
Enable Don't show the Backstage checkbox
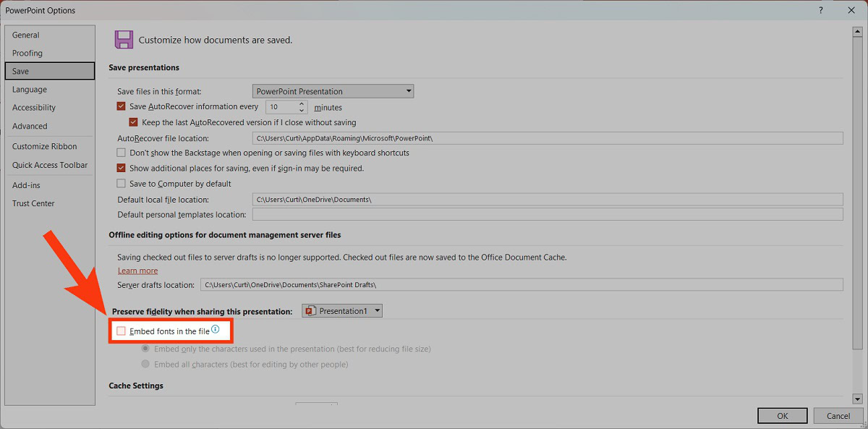point(122,153)
